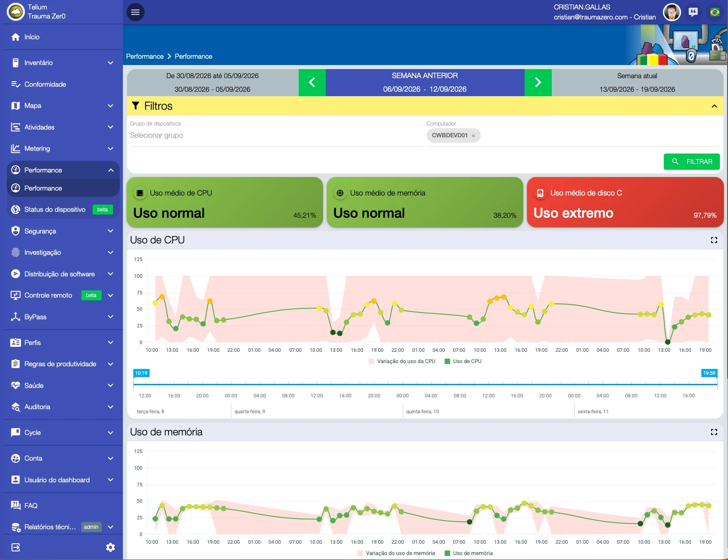Click the Conta icon

tap(15, 458)
